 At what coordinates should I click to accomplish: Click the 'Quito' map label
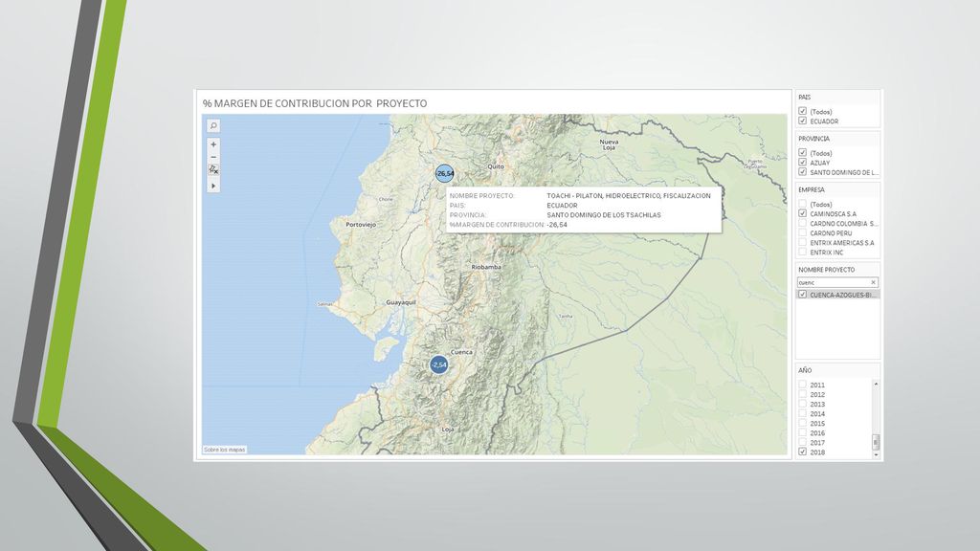[x=496, y=166]
